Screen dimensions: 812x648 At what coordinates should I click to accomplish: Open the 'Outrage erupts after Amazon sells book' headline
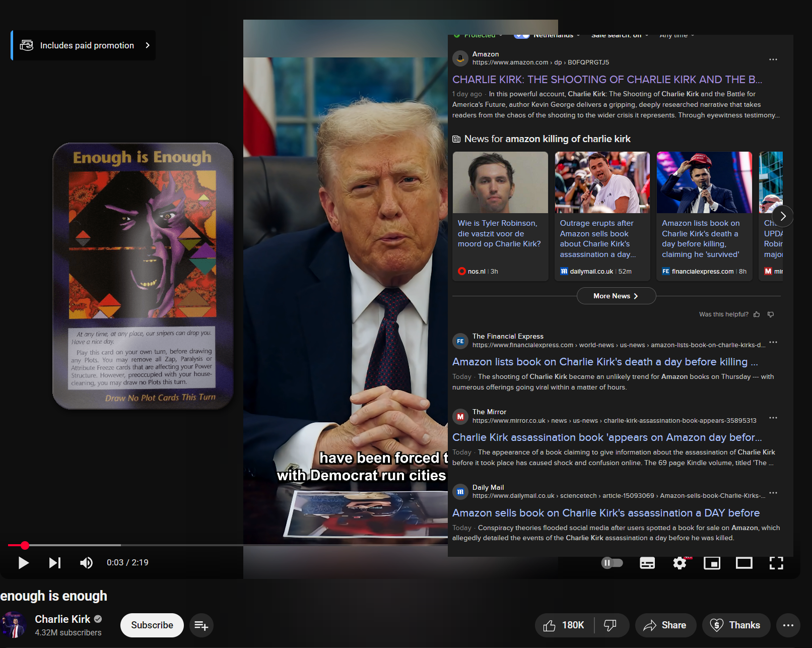click(x=598, y=239)
